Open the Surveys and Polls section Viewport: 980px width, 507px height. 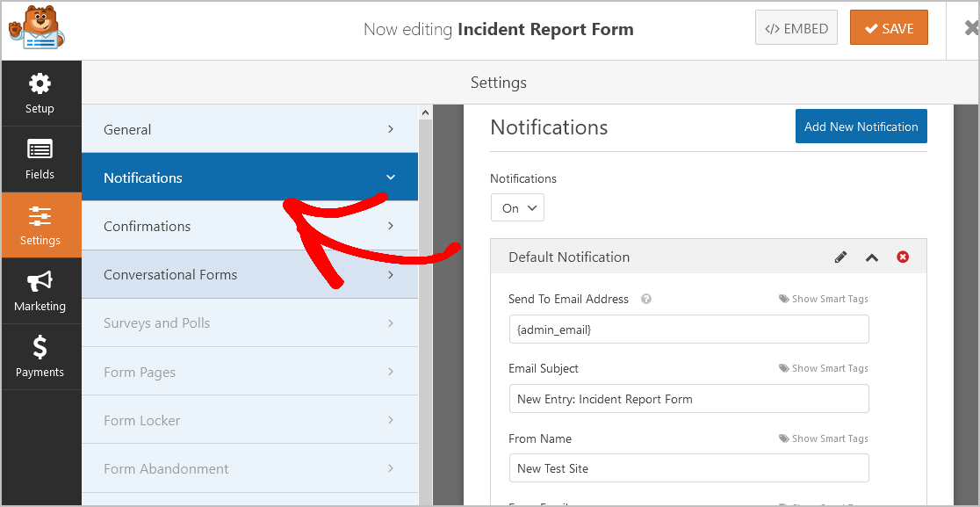pos(249,323)
